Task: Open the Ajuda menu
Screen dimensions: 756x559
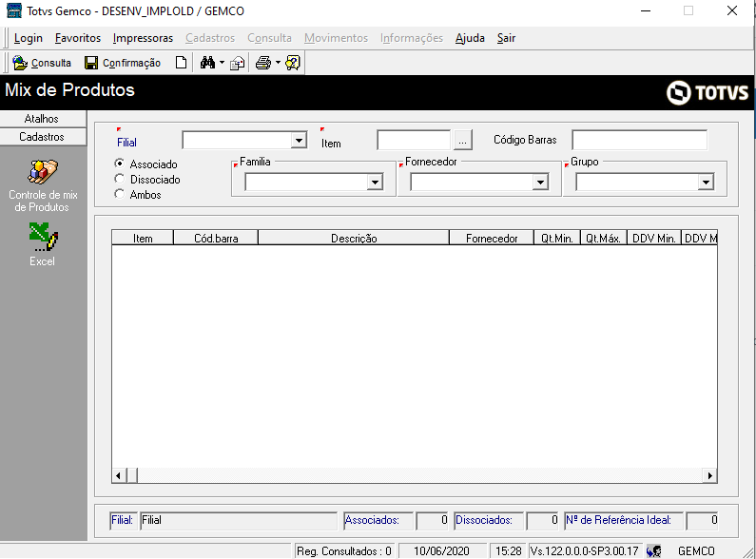Action: pos(470,38)
